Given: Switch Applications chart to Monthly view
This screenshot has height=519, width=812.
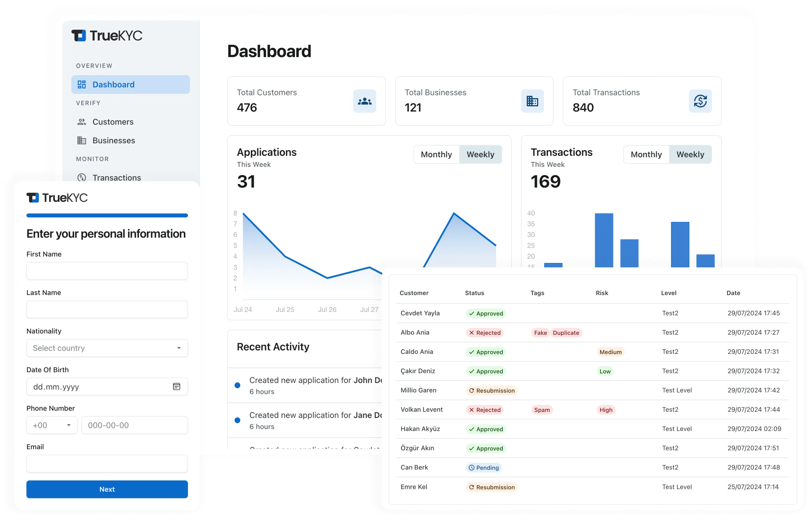Looking at the screenshot, I should (x=437, y=155).
